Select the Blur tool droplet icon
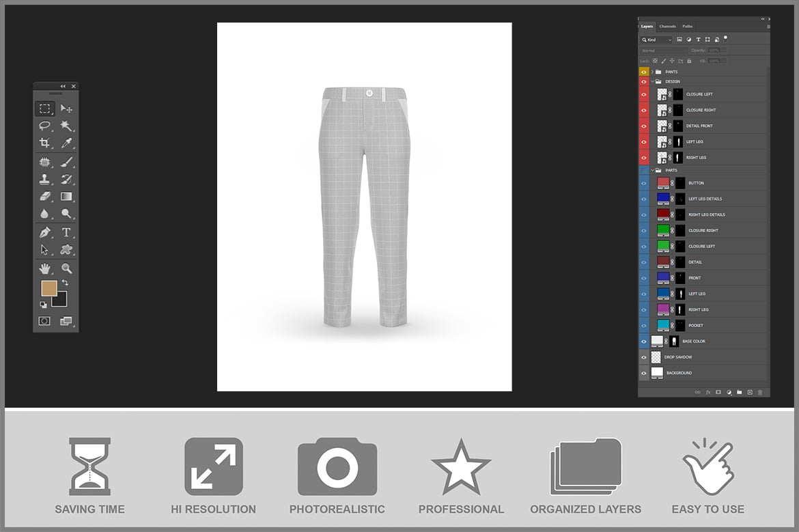 click(x=45, y=214)
